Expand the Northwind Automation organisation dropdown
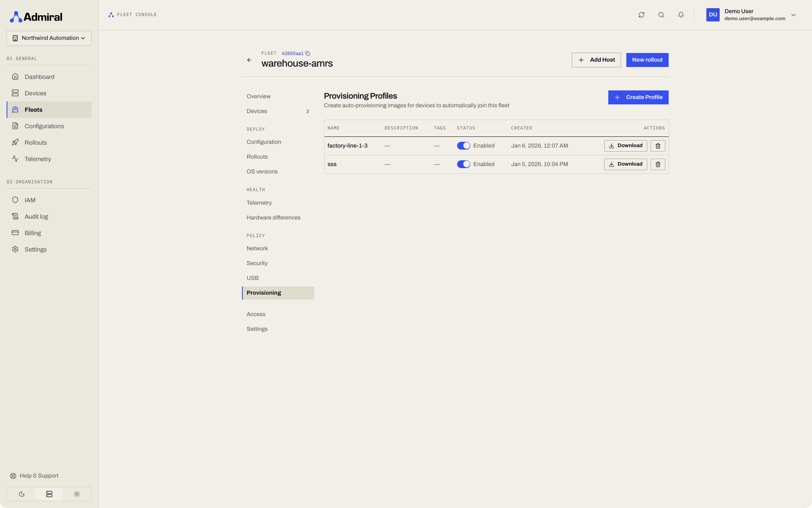This screenshot has width=812, height=508. [x=49, y=38]
